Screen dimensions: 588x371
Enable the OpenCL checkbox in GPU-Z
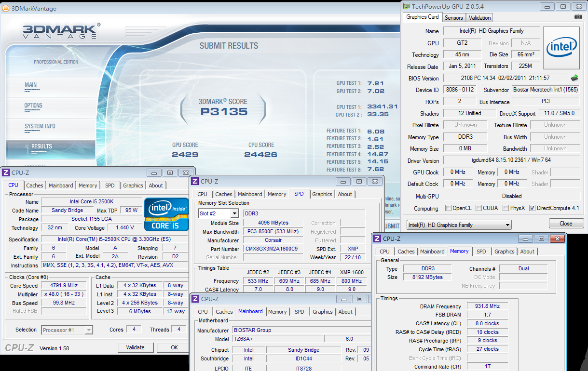tap(449, 208)
